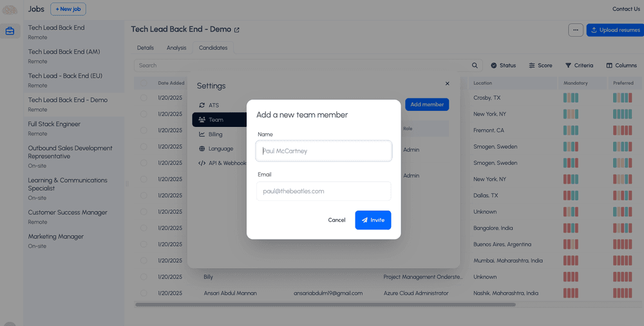Switch to the Analysis tab
The height and width of the screenshot is (326, 644).
176,48
